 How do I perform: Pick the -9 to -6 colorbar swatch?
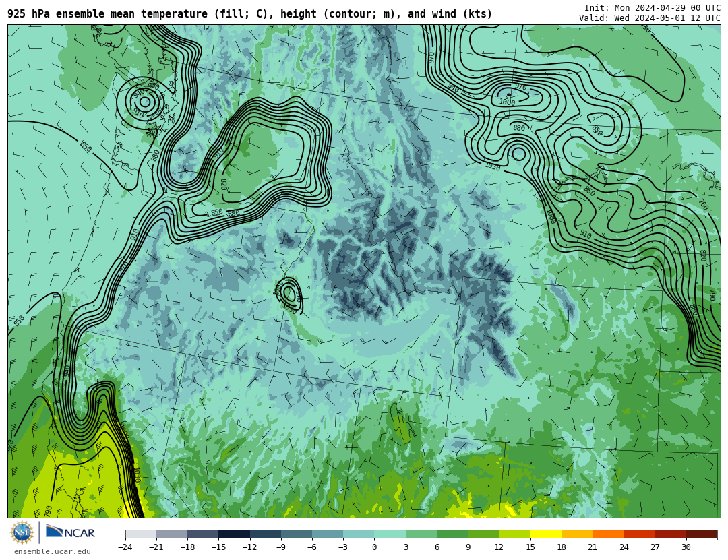[x=296, y=534]
